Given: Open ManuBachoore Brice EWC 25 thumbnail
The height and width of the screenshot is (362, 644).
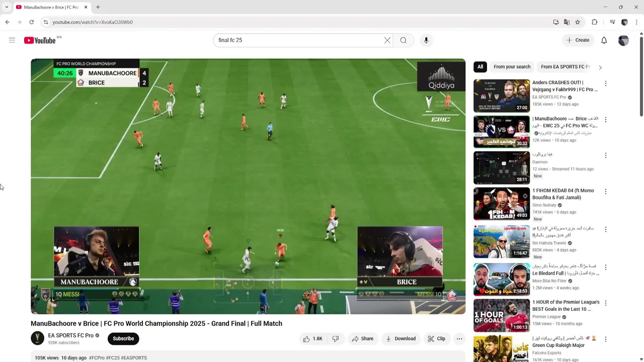Looking at the screenshot, I should [x=502, y=132].
